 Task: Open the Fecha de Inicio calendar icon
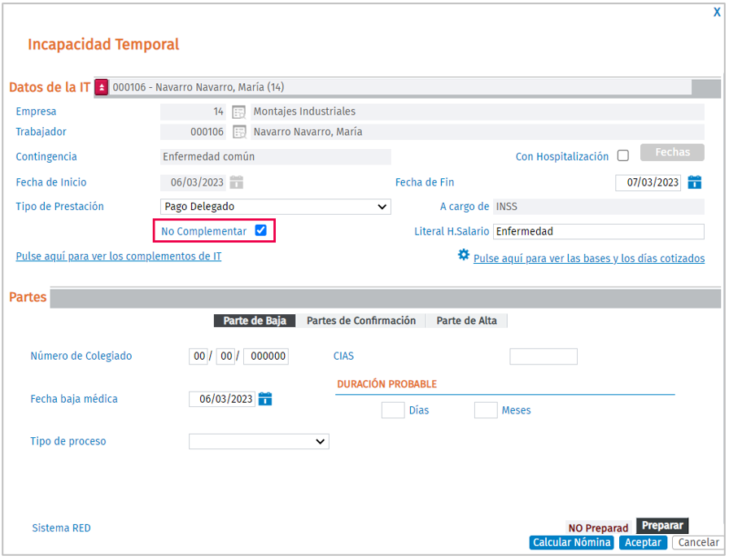[237, 182]
